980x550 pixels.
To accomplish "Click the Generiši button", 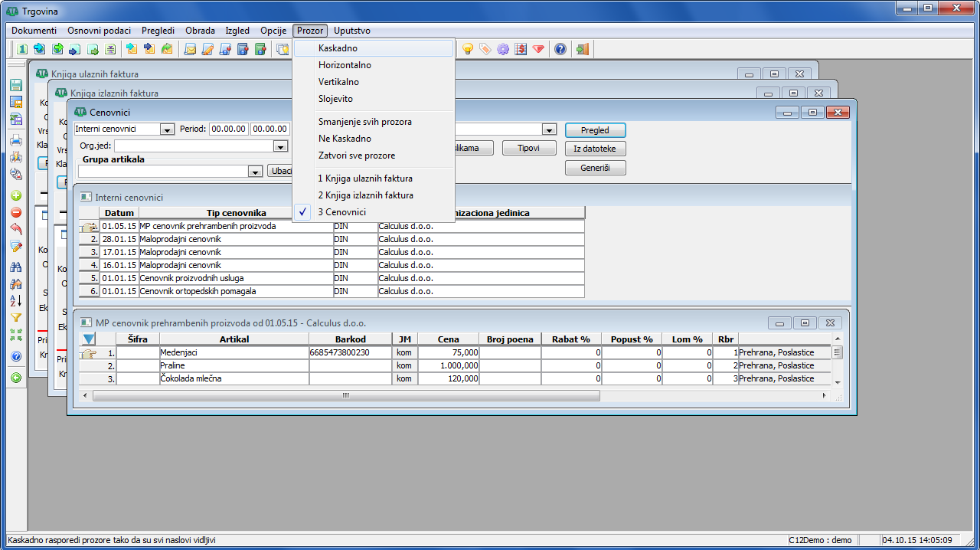I will [x=596, y=168].
